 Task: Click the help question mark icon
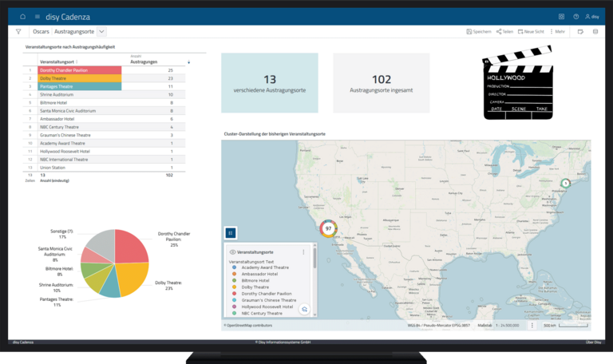click(575, 16)
